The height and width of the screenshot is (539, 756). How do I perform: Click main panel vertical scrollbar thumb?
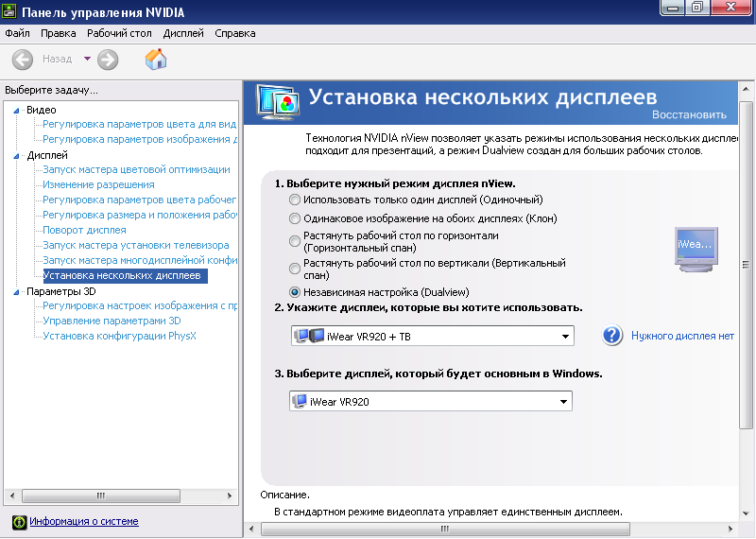(746, 265)
